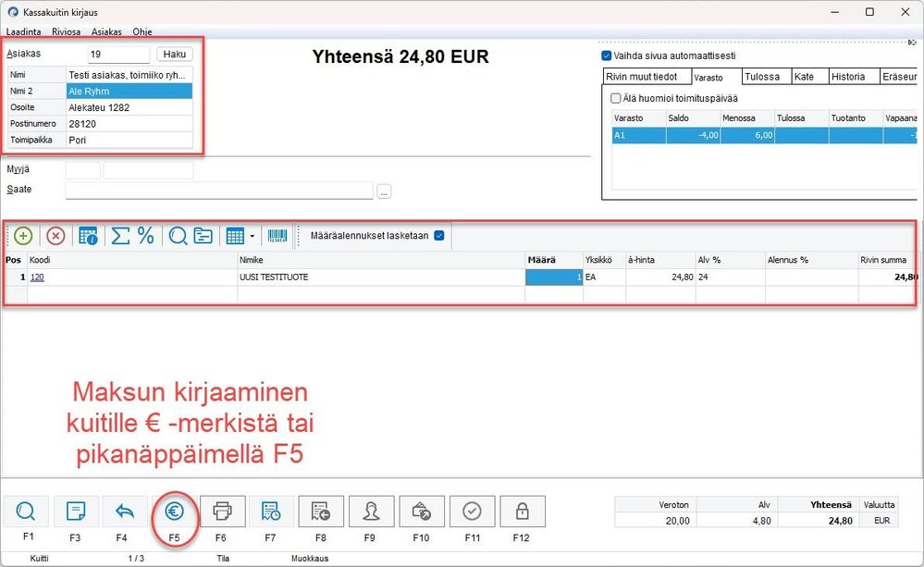
Task: Print the receipt with the F6 printer icon
Action: coord(221,511)
